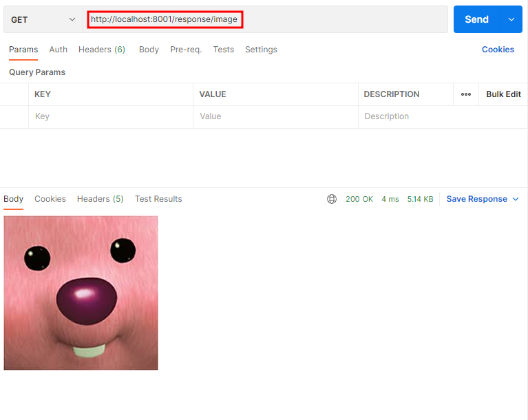Click the network globe icon
This screenshot has width=528, height=420.
332,199
